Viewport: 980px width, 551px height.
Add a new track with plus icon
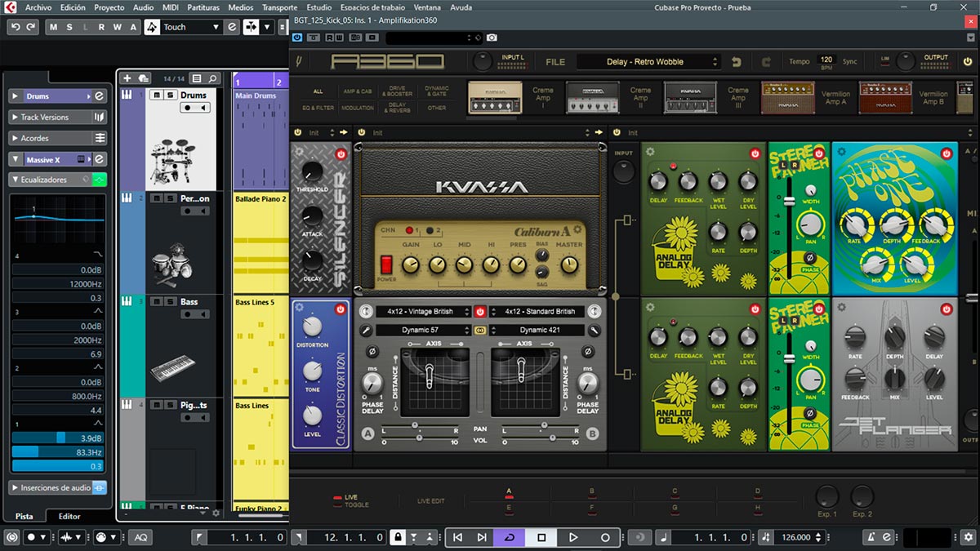coord(127,78)
